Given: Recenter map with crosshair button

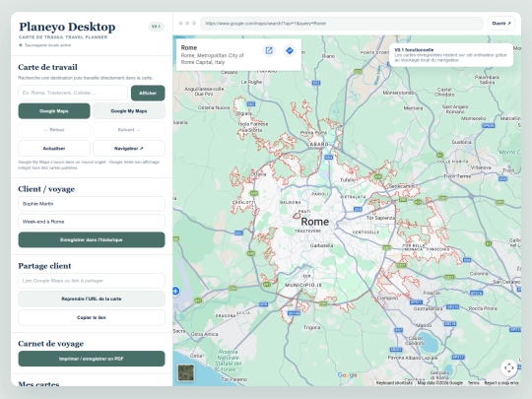Looking at the screenshot, I should 509,367.
